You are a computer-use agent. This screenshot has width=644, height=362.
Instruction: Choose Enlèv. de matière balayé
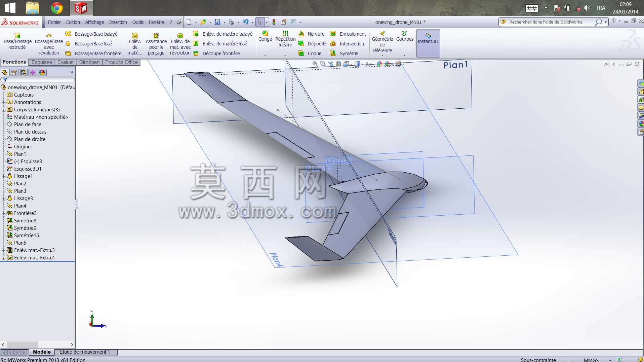[223, 34]
